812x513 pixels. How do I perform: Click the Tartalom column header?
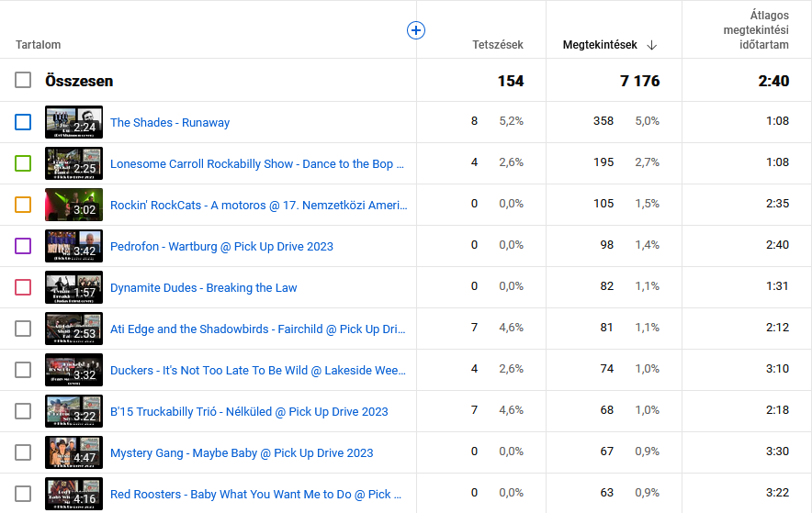click(39, 45)
